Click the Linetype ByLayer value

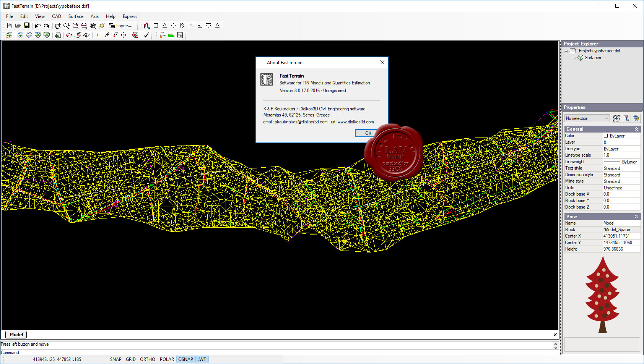621,149
